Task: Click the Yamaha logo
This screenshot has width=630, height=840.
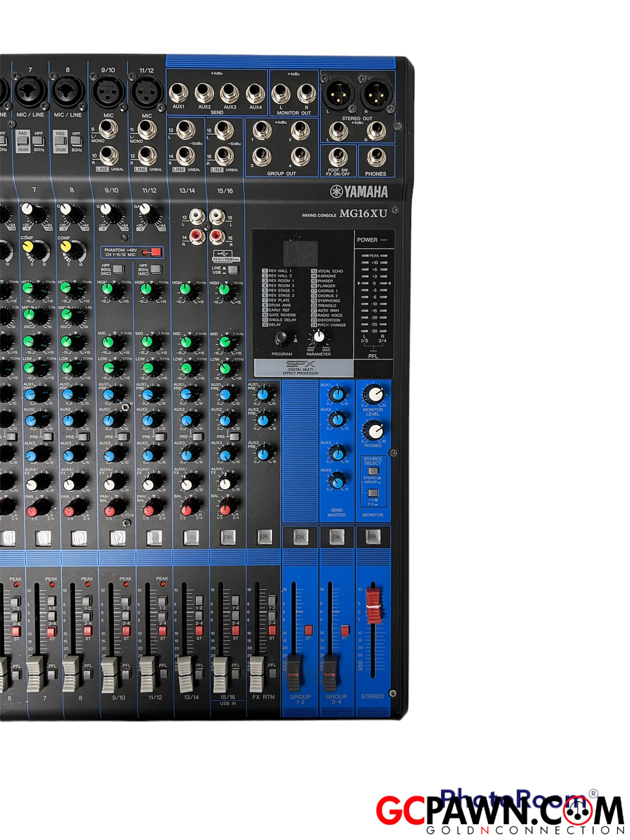Action: click(359, 192)
